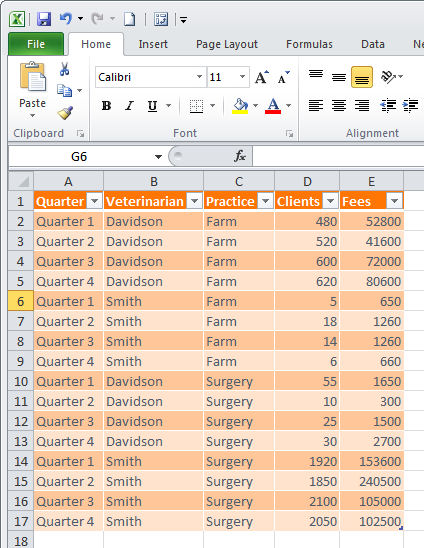This screenshot has width=424, height=548.
Task: Switch to the Insert tab
Action: click(x=153, y=44)
